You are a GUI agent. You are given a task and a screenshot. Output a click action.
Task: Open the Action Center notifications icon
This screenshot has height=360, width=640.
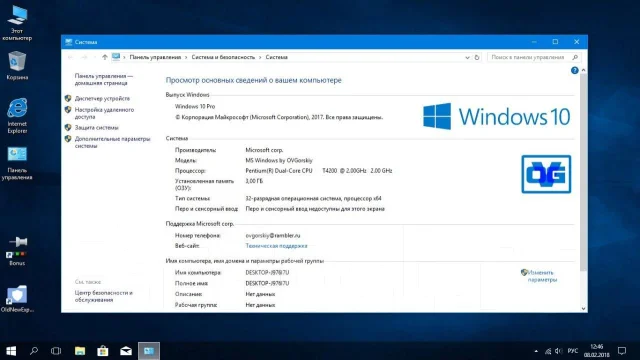coord(622,351)
